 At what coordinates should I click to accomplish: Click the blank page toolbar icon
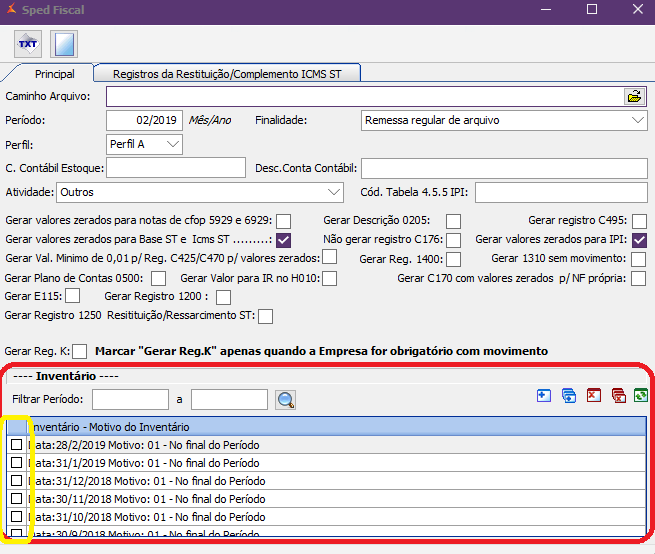pyautogui.click(x=64, y=44)
